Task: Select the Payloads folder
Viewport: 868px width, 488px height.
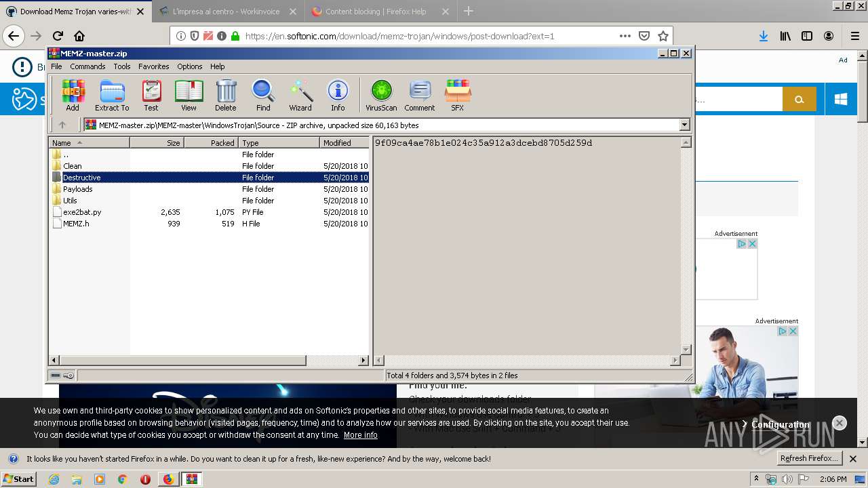Action: [x=209, y=189]
